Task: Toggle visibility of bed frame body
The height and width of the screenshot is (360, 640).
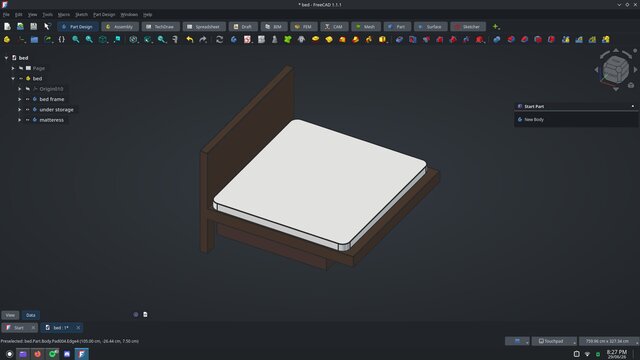Action: 28,99
